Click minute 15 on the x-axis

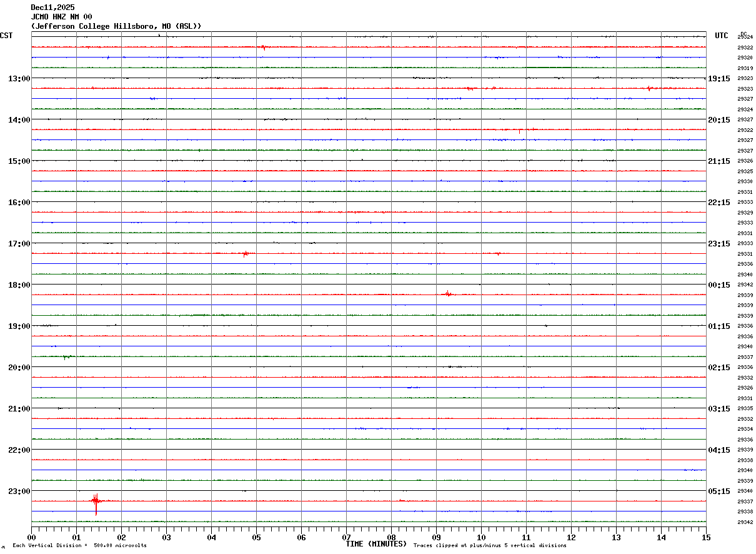pyautogui.click(x=706, y=536)
